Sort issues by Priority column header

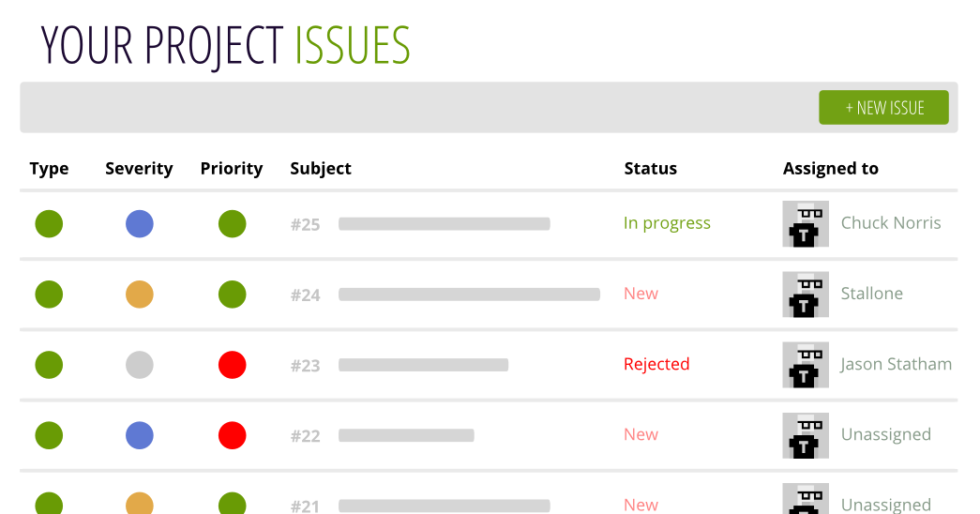[x=232, y=169]
